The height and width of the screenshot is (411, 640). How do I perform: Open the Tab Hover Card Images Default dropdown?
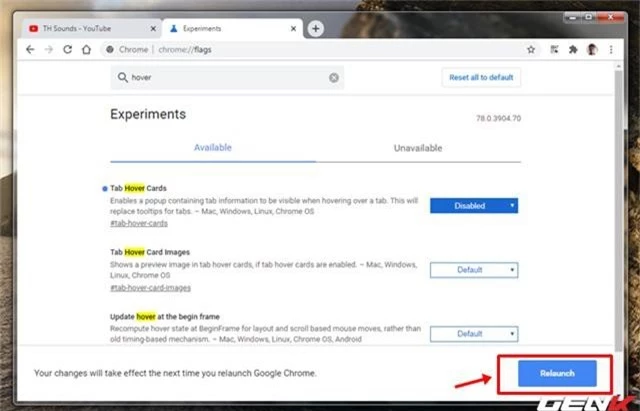pyautogui.click(x=474, y=270)
